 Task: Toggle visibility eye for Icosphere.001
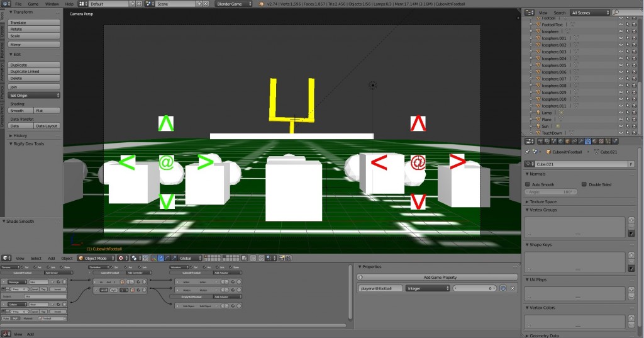pos(621,38)
